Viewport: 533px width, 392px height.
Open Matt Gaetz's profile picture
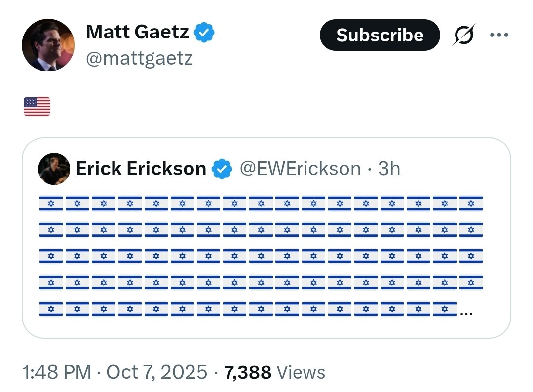coord(48,45)
